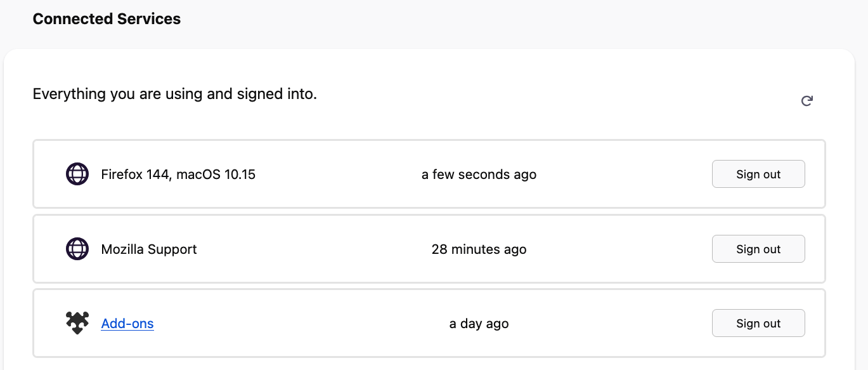Image resolution: width=868 pixels, height=370 pixels.
Task: Sign out of Mozilla Support
Action: [x=758, y=249]
